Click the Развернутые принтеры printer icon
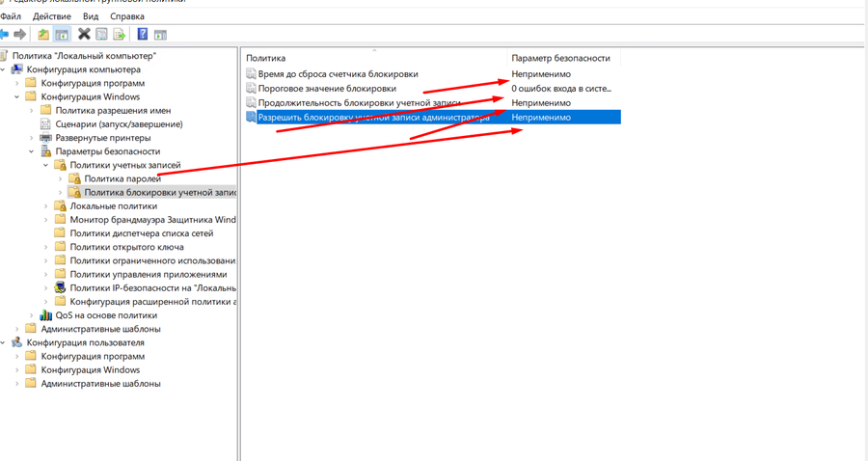This screenshot has width=868, height=461. (x=46, y=138)
